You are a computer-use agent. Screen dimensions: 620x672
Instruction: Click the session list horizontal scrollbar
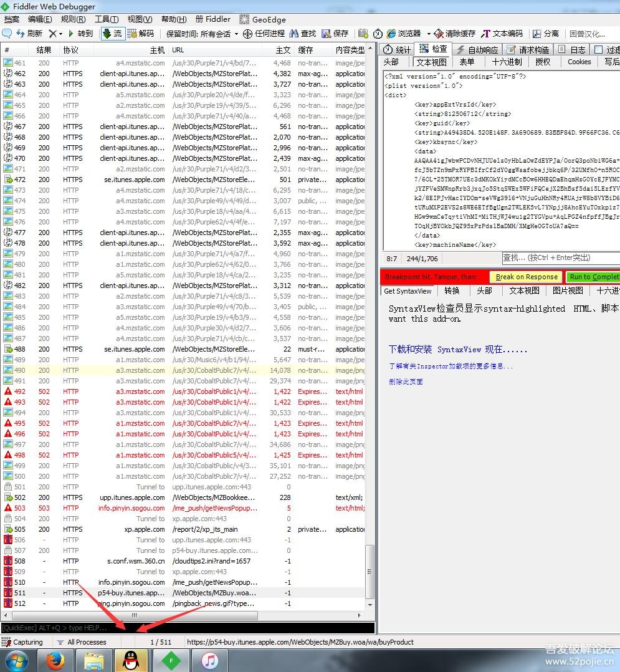(135, 615)
